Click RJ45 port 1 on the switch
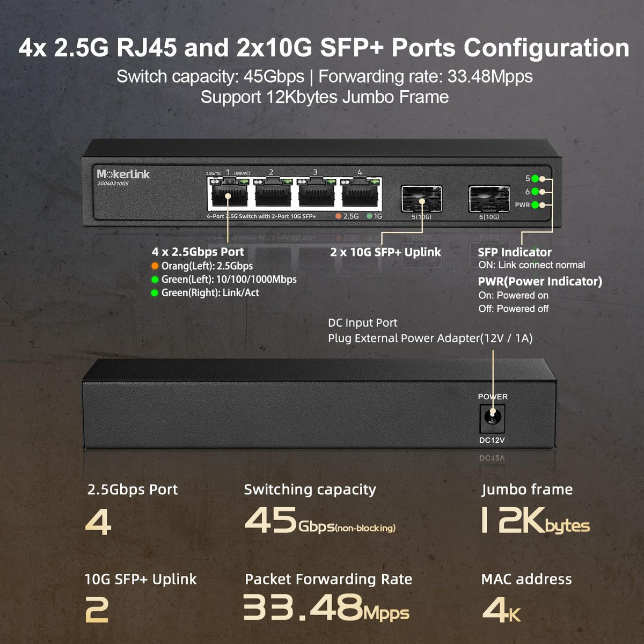644x644 pixels. [228, 194]
